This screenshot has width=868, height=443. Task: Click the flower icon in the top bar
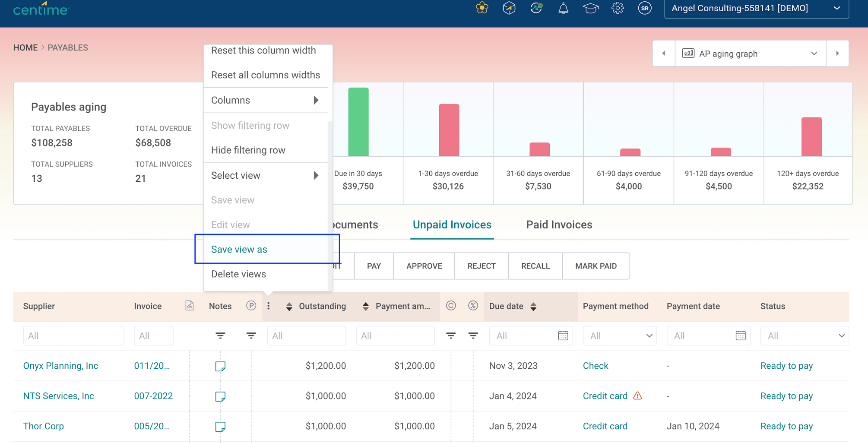[x=482, y=8]
